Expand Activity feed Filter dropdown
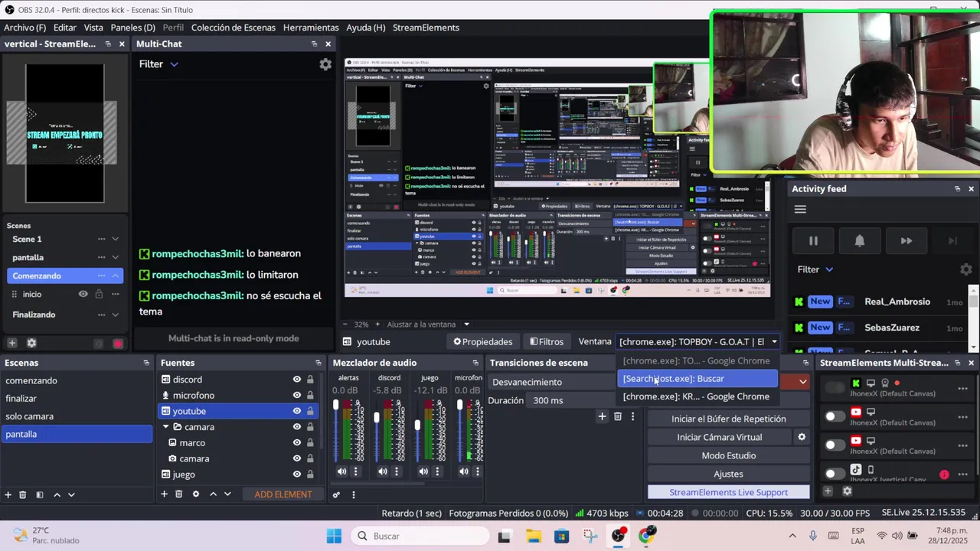Viewport: 980px width, 551px height. pyautogui.click(x=815, y=269)
